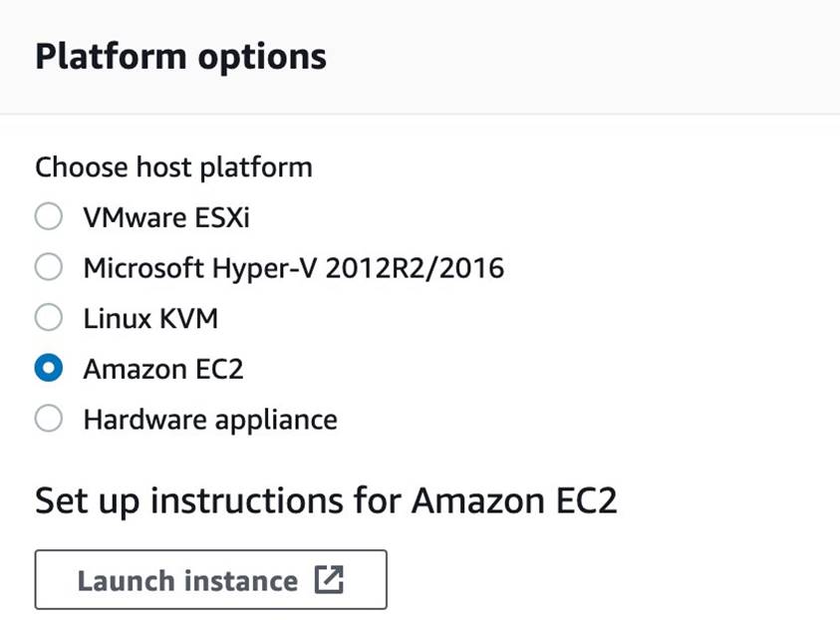The image size is (840, 620).
Task: Click the Hardware appliance label text
Action: click(x=210, y=420)
